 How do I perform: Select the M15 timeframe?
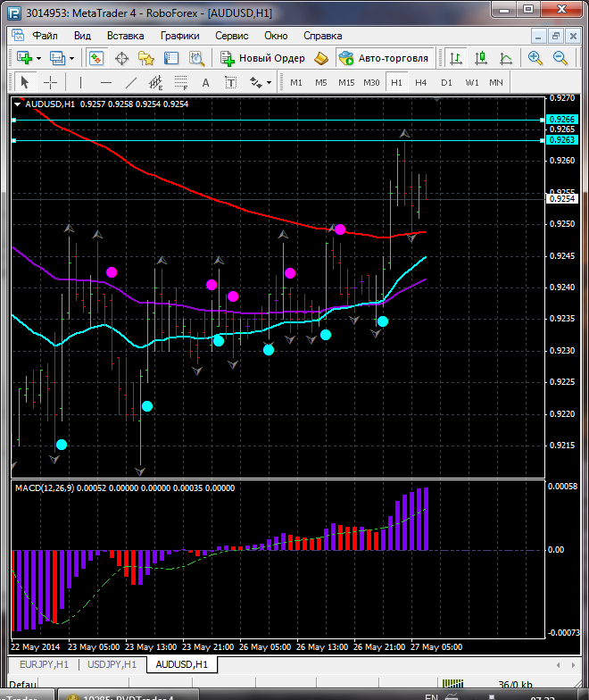coord(346,82)
